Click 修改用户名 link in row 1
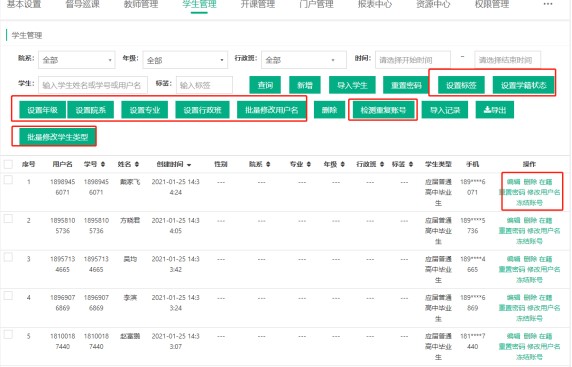Screen dimensions: 572x367 pyautogui.click(x=544, y=192)
